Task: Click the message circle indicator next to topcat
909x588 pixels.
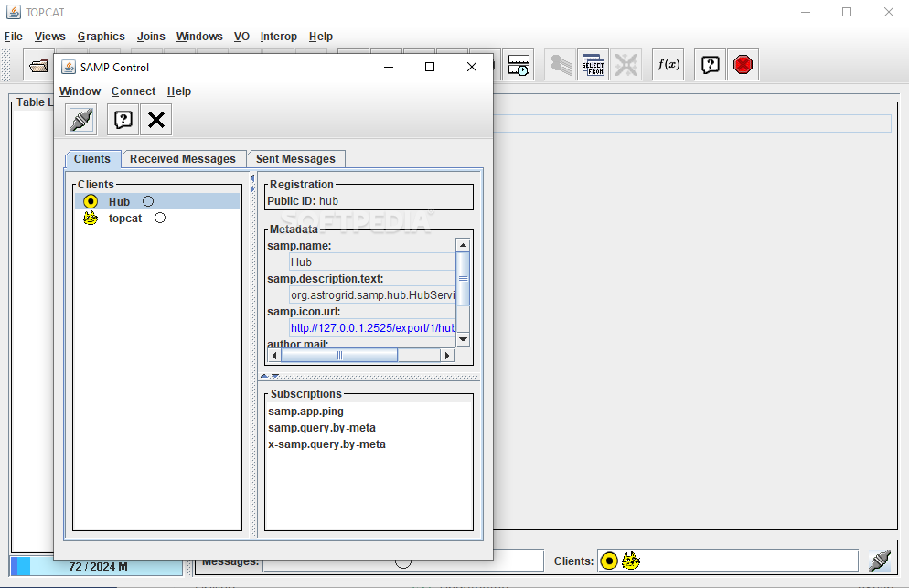Action: 160,218
